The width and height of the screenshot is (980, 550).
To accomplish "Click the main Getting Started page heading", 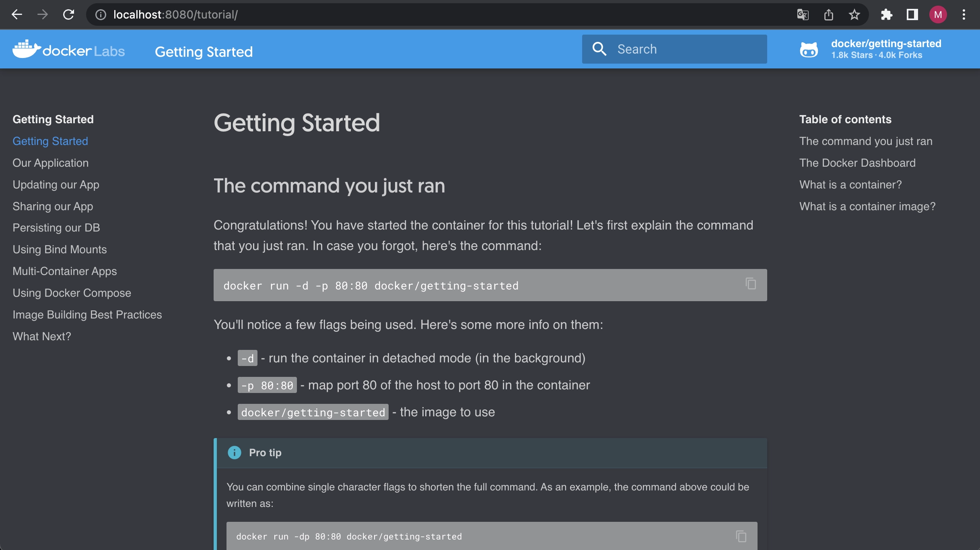I will (x=297, y=123).
